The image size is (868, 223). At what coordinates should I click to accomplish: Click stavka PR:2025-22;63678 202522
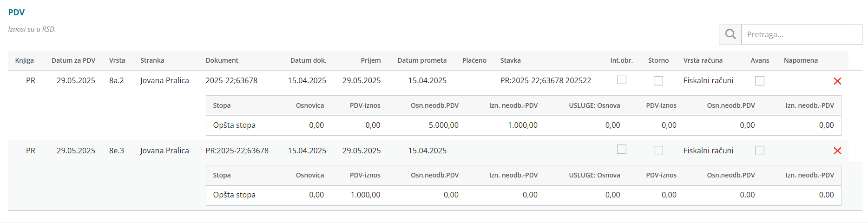[546, 80]
